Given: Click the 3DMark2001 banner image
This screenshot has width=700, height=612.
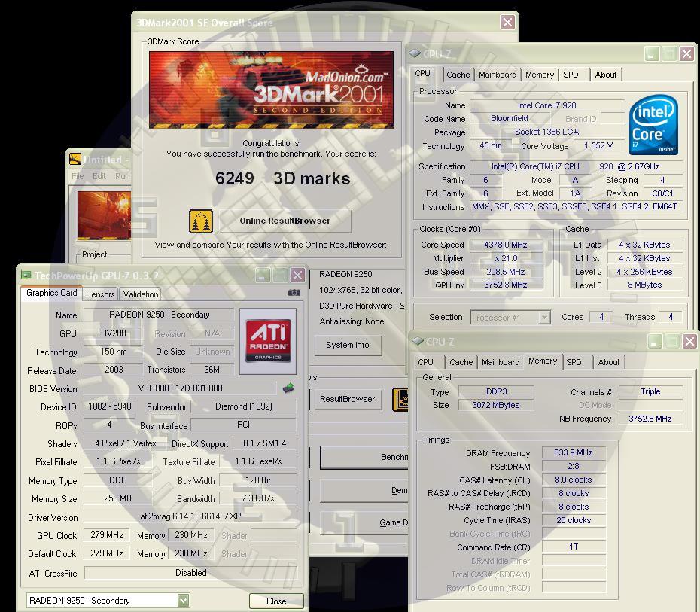Looking at the screenshot, I should 272,90.
